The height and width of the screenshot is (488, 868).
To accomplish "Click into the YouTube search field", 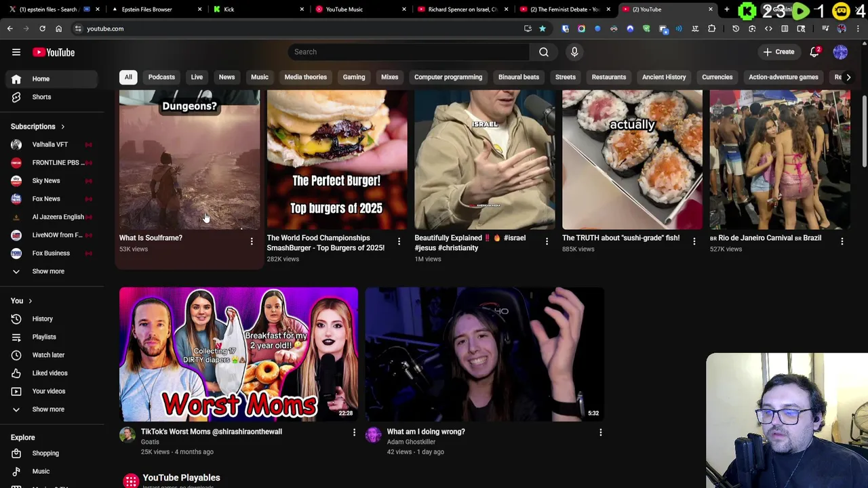I will pos(409,52).
